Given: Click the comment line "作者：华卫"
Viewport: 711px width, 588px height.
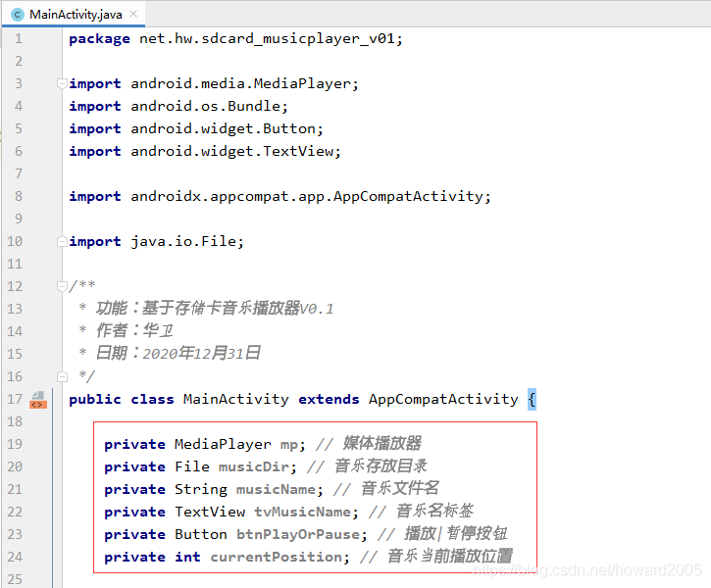Looking at the screenshot, I should click(x=134, y=330).
